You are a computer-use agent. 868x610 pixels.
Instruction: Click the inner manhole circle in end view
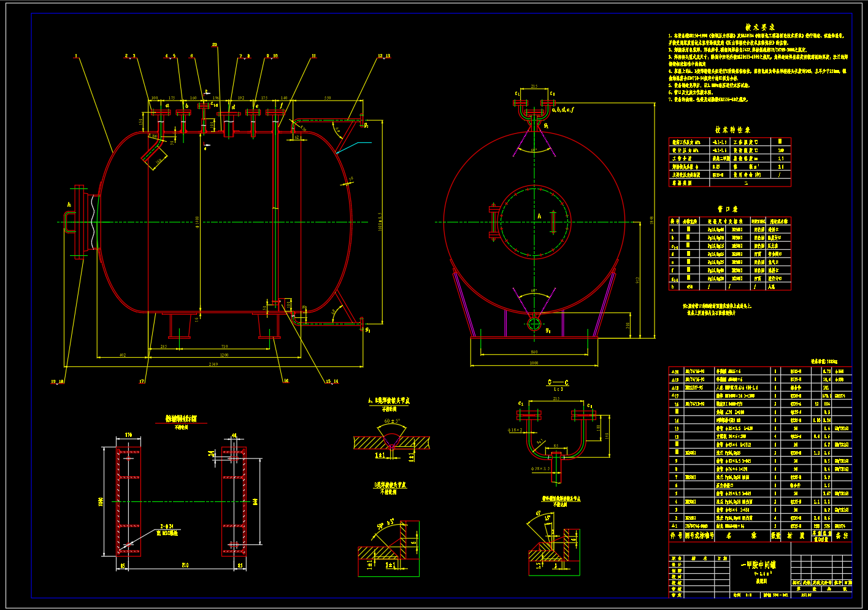coord(534,222)
